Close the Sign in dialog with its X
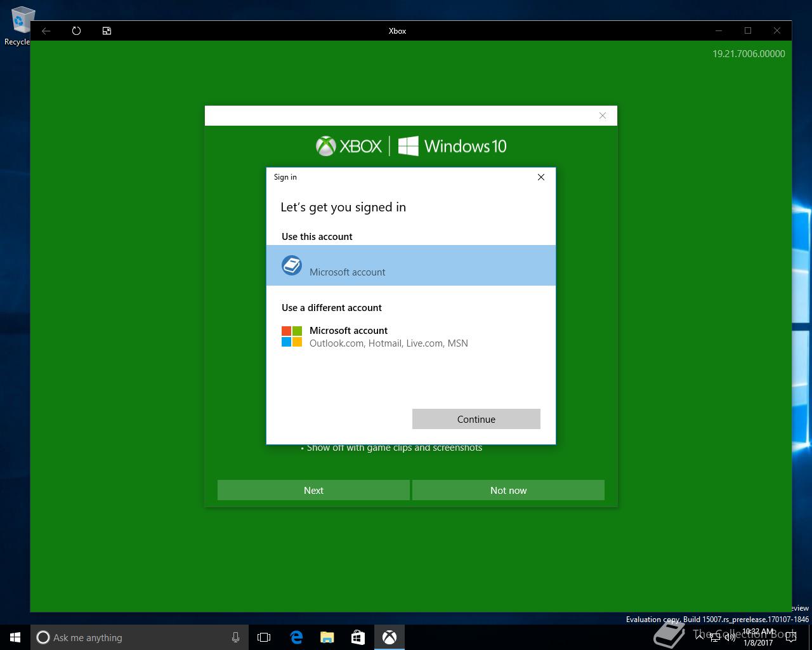The height and width of the screenshot is (650, 812). [541, 177]
